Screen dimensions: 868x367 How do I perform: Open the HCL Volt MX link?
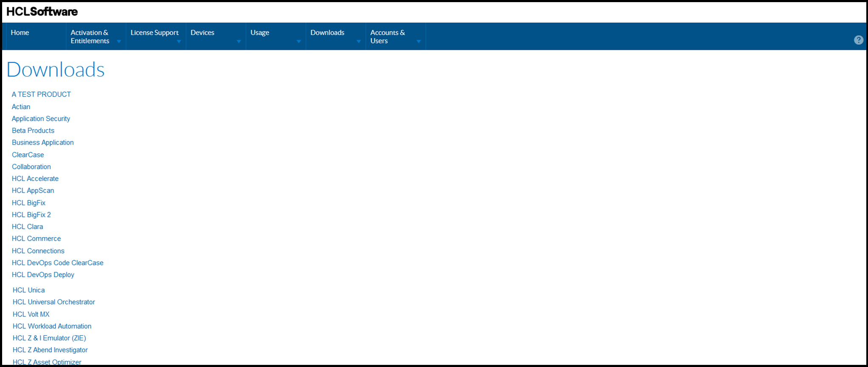31,314
